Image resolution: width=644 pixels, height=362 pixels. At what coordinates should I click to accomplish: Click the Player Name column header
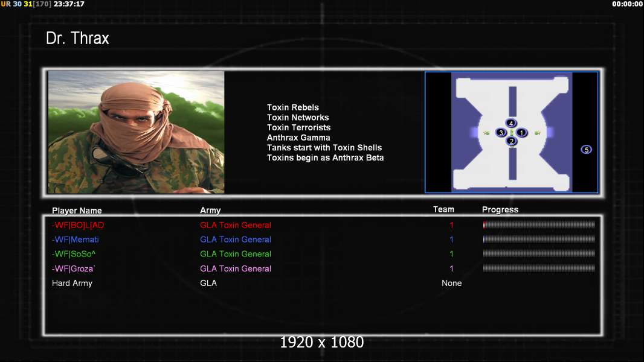(77, 211)
